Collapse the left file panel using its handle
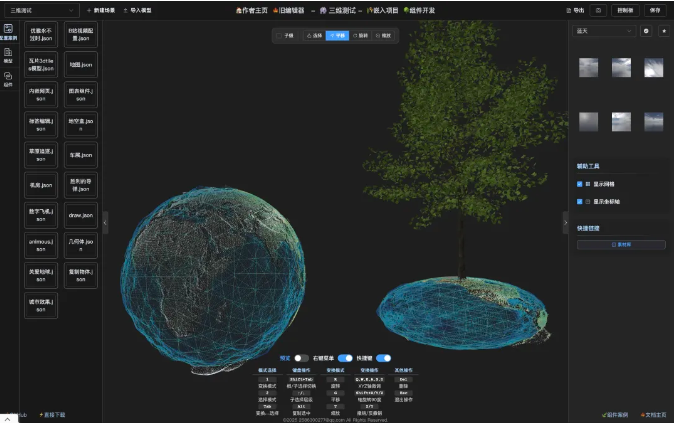The height and width of the screenshot is (423, 674). coord(105,222)
